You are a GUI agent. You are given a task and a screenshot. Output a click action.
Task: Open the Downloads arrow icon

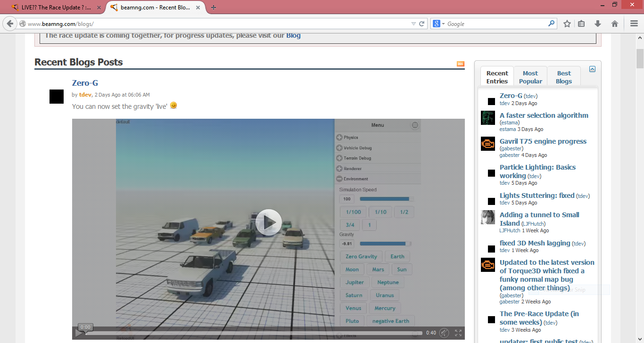598,24
